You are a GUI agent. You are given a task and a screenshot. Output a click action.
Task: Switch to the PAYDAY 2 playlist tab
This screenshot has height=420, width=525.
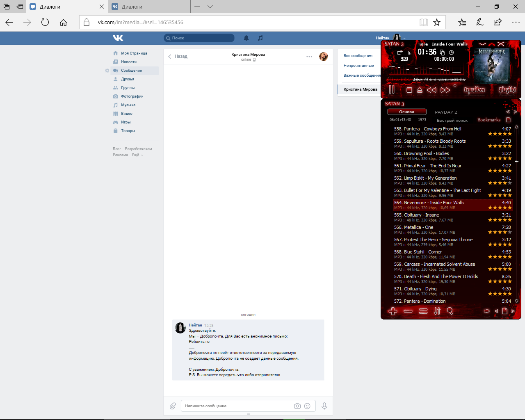pyautogui.click(x=446, y=112)
